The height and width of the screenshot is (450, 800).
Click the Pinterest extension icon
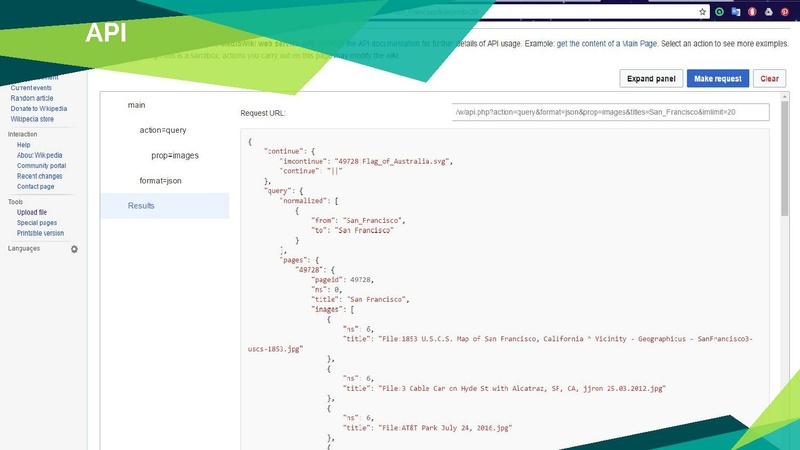785,12
